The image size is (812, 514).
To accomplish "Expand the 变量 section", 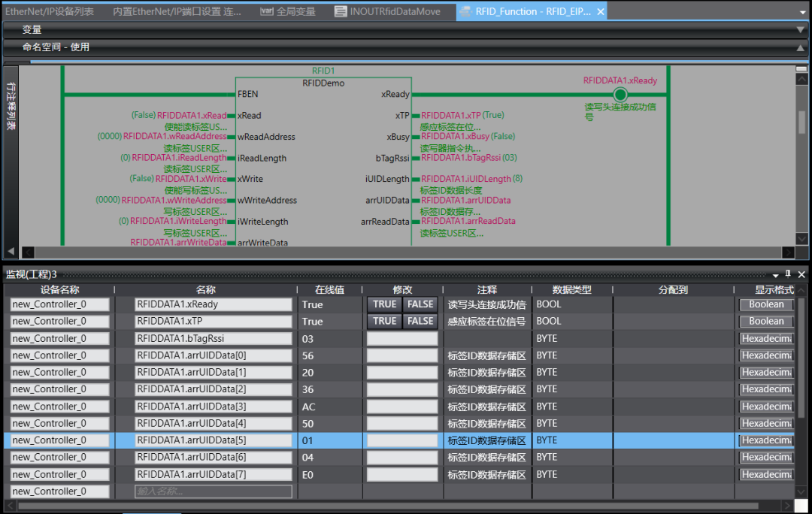I will [801, 30].
